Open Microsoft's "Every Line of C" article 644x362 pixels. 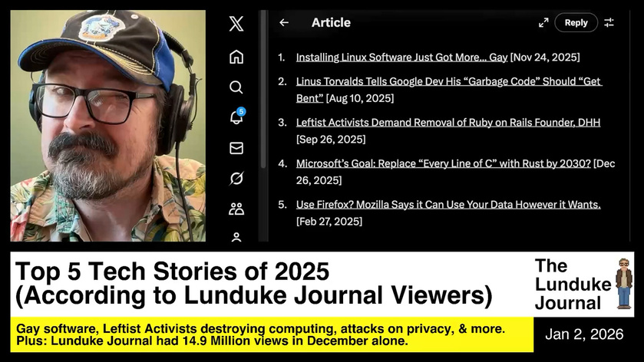[443, 163]
